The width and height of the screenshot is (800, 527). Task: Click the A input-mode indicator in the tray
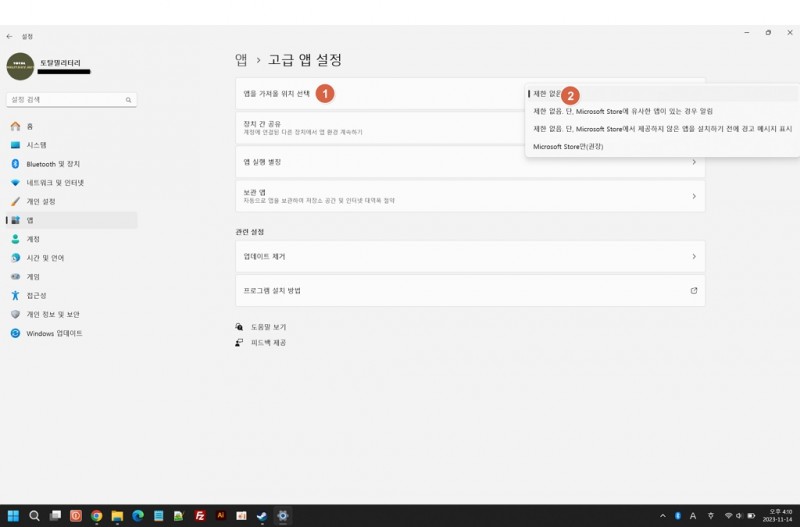(x=693, y=516)
